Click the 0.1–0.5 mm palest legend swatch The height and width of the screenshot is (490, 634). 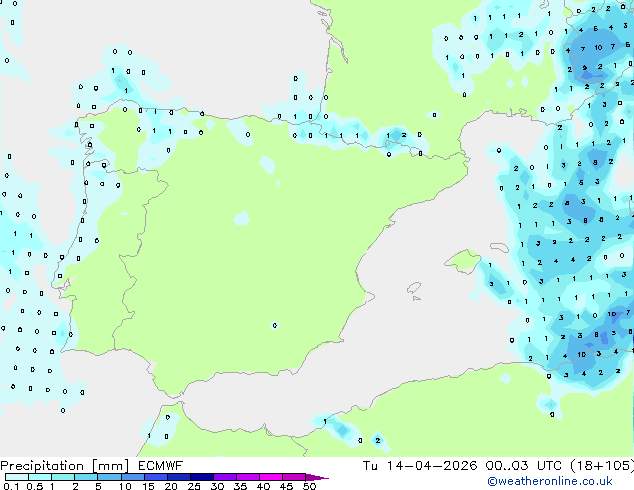17,477
